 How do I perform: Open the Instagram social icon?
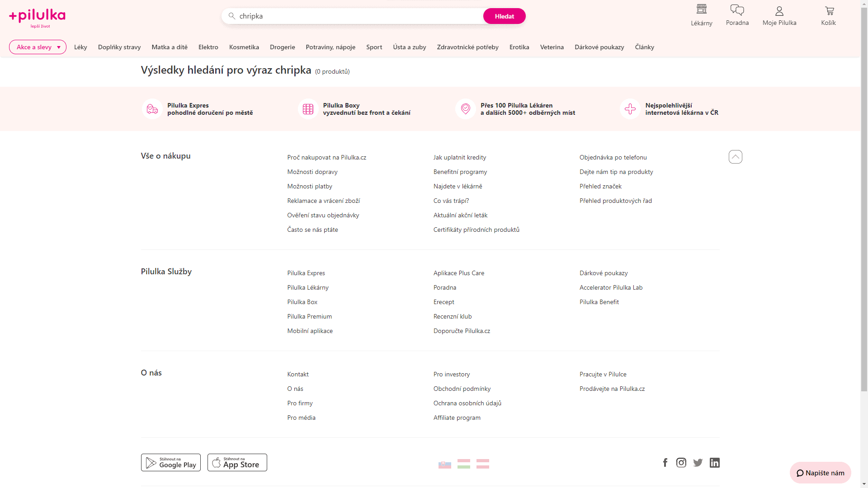(681, 463)
